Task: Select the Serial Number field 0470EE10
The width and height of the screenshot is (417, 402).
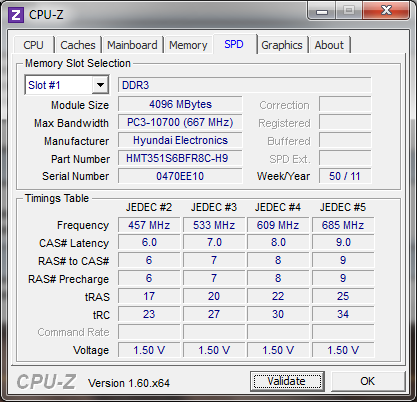Action: (180, 176)
